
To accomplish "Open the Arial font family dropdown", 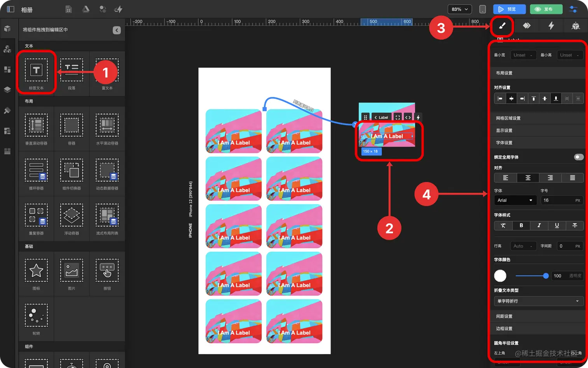I will pos(515,200).
